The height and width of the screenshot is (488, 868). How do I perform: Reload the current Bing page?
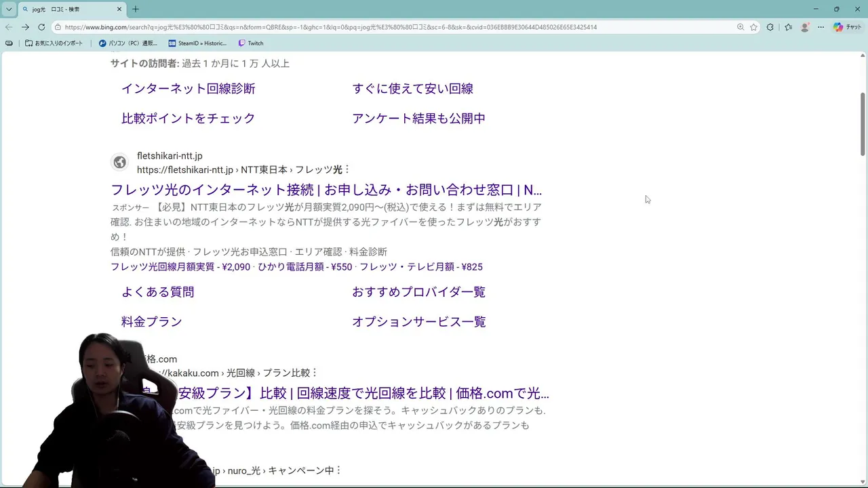click(41, 27)
